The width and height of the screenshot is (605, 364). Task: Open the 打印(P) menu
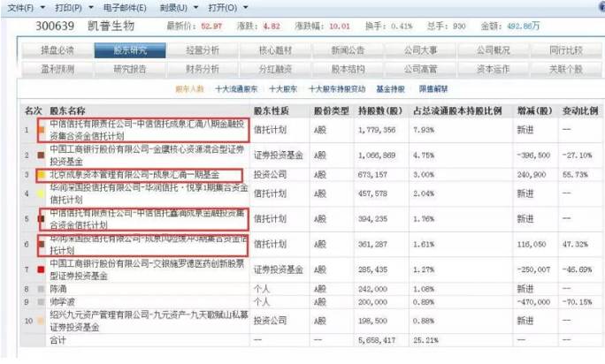point(68,7)
